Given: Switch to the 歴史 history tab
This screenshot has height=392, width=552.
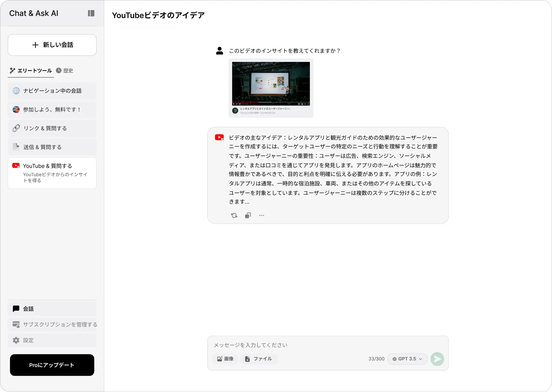Looking at the screenshot, I should pos(65,70).
